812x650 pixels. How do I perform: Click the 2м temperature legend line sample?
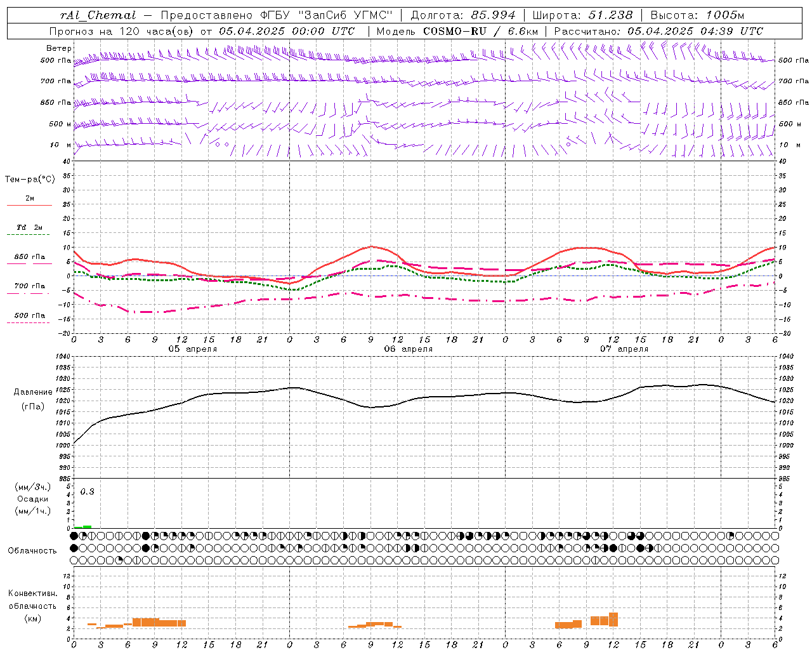tap(29, 206)
